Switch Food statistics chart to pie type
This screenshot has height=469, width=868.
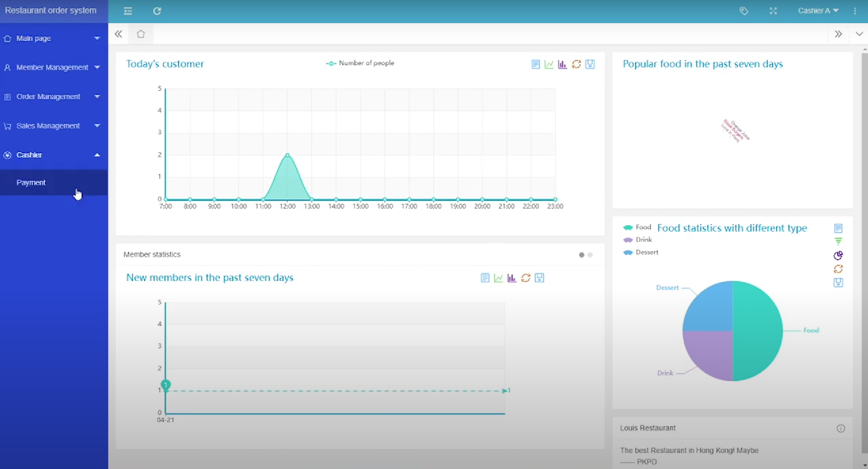[838, 255]
